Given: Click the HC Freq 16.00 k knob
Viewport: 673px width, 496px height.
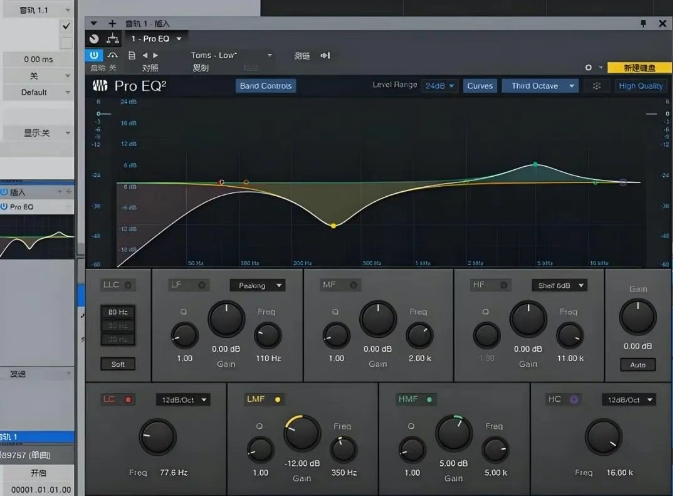Looking at the screenshot, I should pyautogui.click(x=603, y=437).
